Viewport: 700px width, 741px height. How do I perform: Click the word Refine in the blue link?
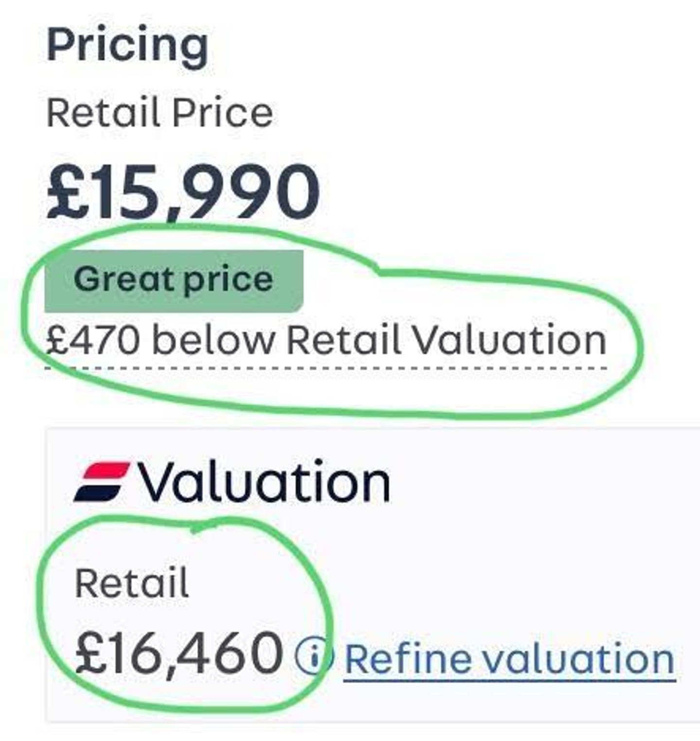click(x=406, y=659)
